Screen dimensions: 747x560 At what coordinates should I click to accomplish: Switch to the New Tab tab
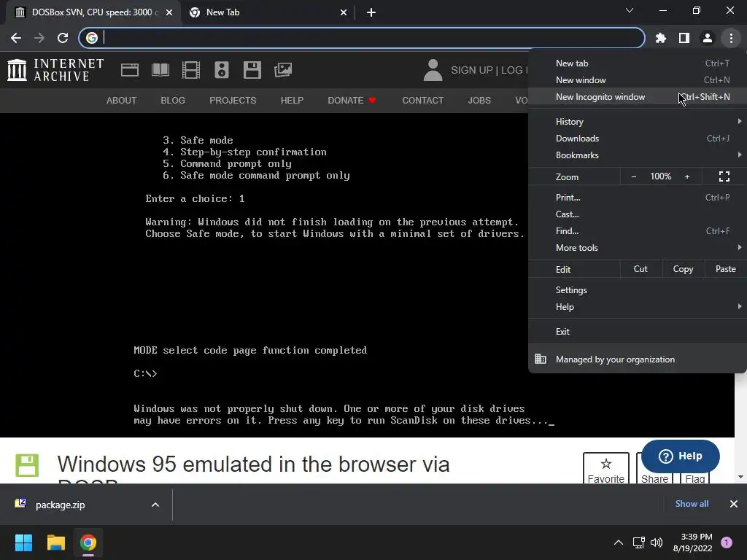(x=268, y=13)
